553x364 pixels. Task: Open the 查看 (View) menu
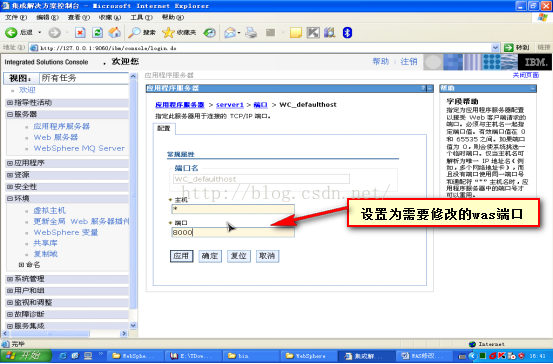coord(79,17)
